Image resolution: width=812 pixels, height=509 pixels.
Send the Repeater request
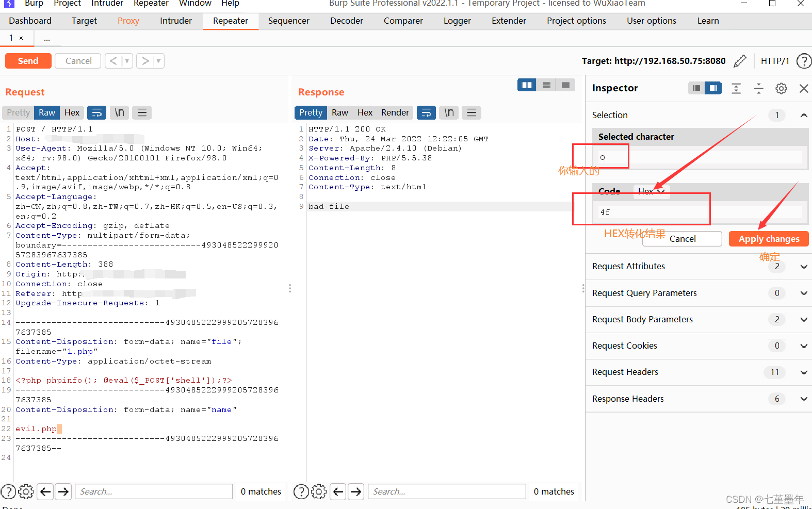[x=28, y=61]
